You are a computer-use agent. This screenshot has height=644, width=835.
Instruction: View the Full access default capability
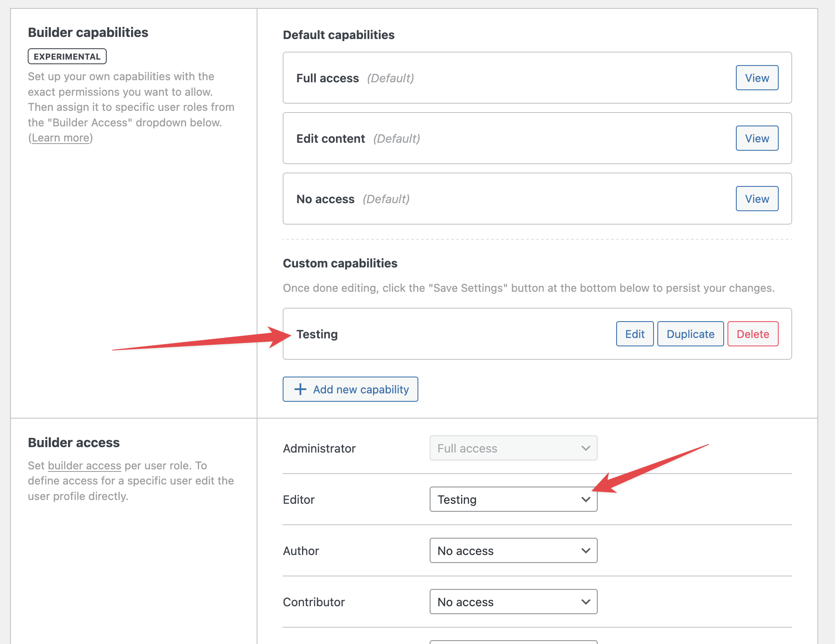pyautogui.click(x=756, y=78)
